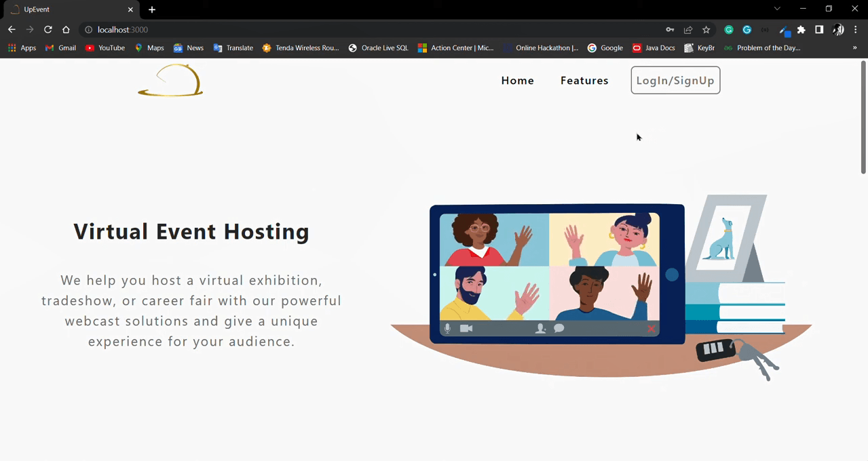868x461 pixels.
Task: Reload the localhost page
Action: [x=48, y=30]
